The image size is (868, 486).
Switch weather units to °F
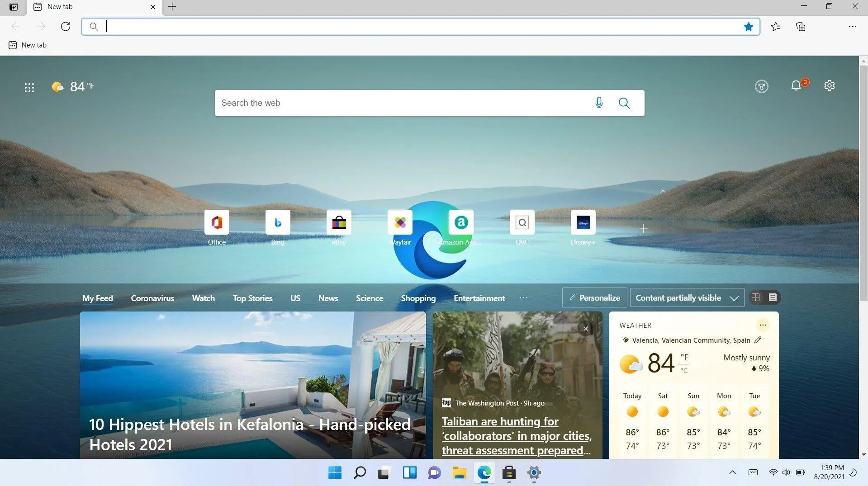(684, 357)
